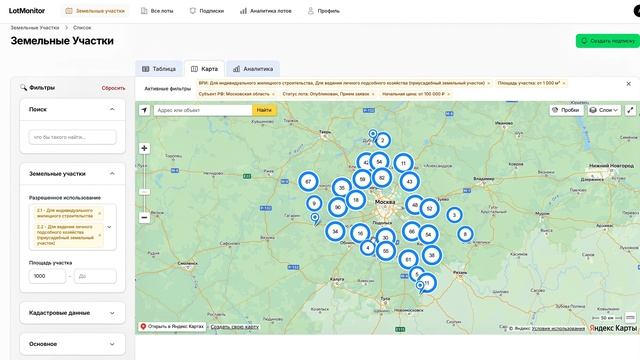Open cluster marker 67 on map
Screen dimensions: 640x360
308,182
